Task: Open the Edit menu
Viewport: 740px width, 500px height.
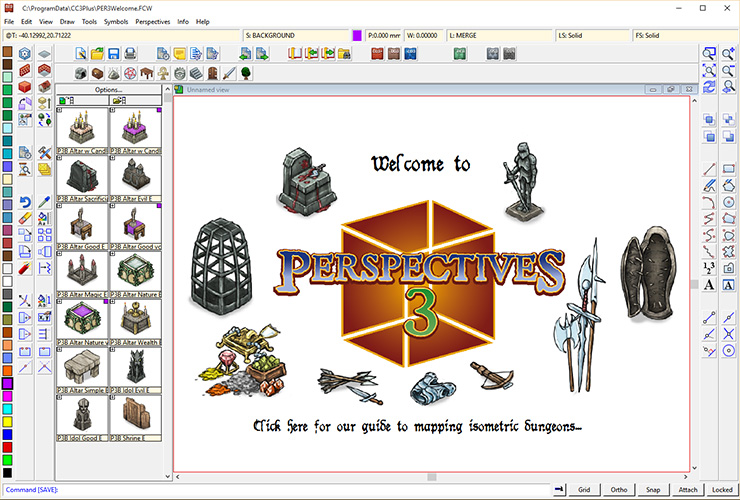Action: pos(26,22)
